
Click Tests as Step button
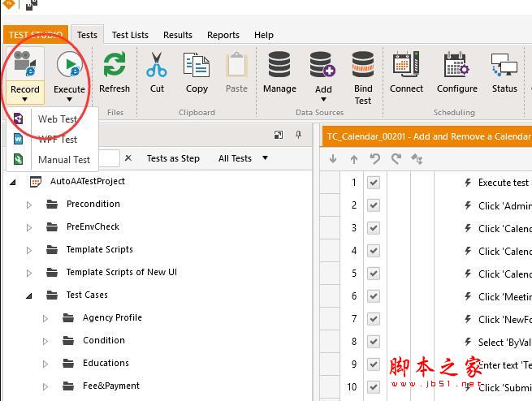pyautogui.click(x=173, y=158)
